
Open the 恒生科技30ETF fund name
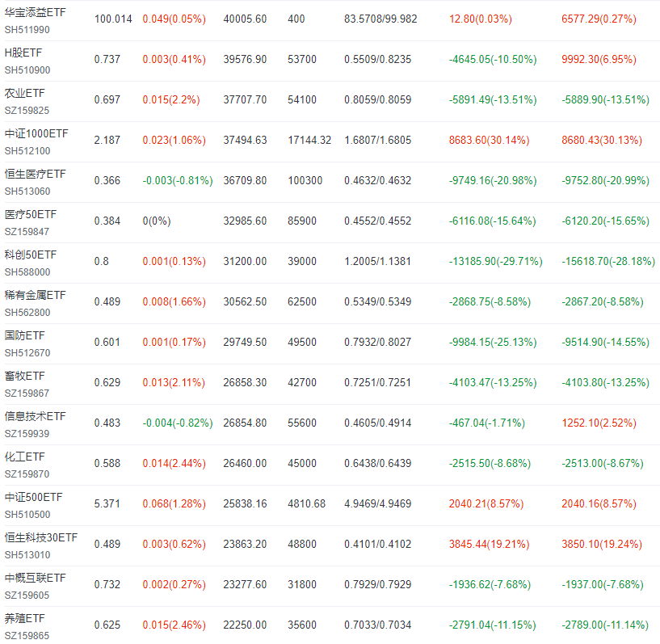tap(41, 538)
